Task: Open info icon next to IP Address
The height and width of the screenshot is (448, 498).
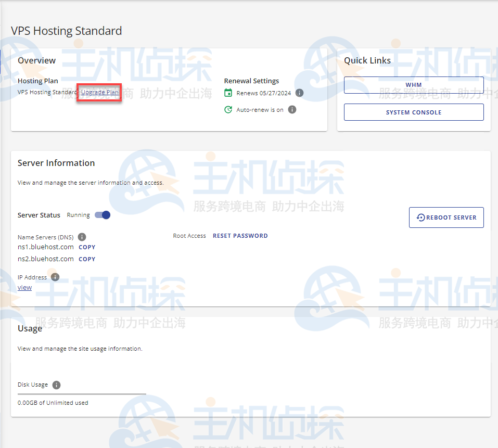Action: tap(55, 277)
